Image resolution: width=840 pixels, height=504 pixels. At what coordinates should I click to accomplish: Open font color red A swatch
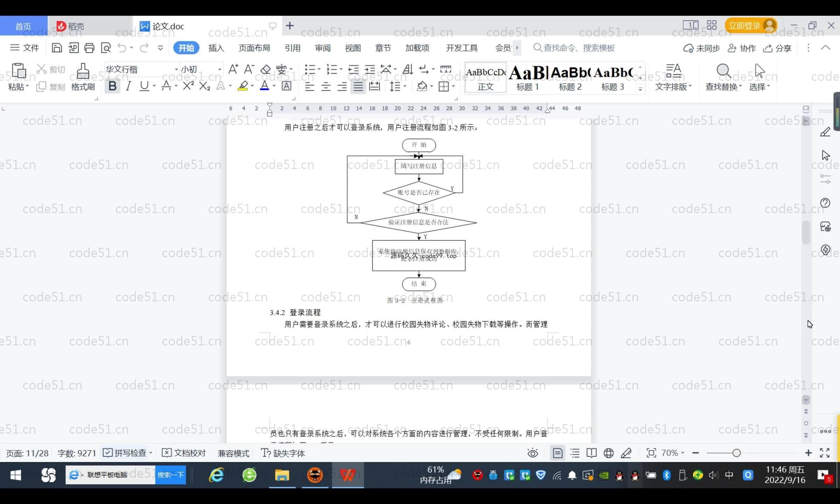tap(265, 86)
